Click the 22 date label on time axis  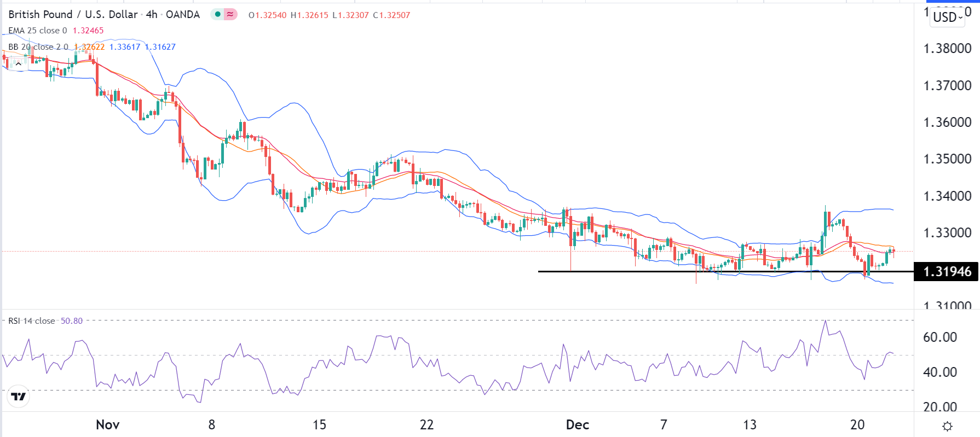pos(426,425)
